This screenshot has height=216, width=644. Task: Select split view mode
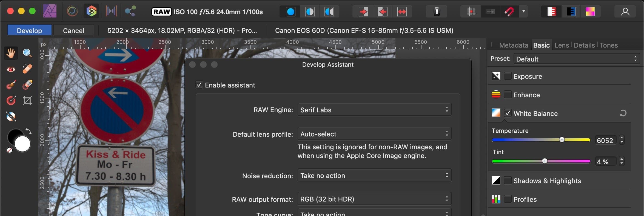coord(310,12)
